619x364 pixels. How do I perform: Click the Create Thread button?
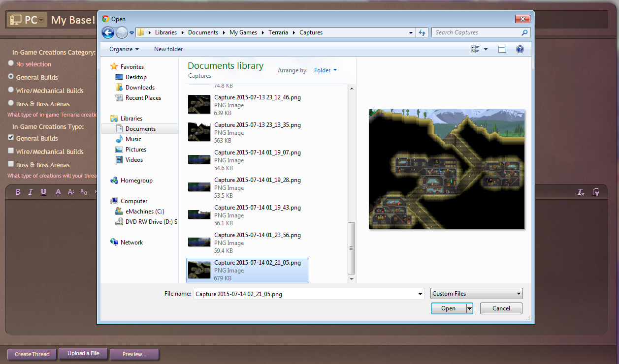[32, 354]
